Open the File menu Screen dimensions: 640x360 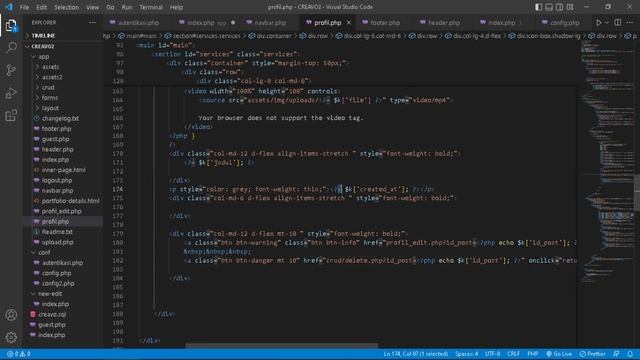click(x=24, y=7)
